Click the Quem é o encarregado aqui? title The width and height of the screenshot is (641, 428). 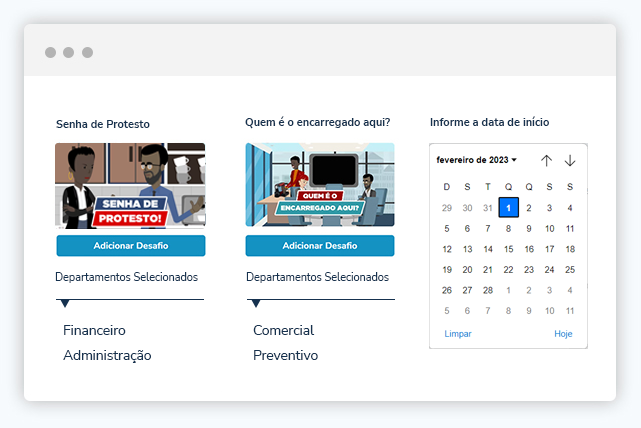click(x=318, y=122)
